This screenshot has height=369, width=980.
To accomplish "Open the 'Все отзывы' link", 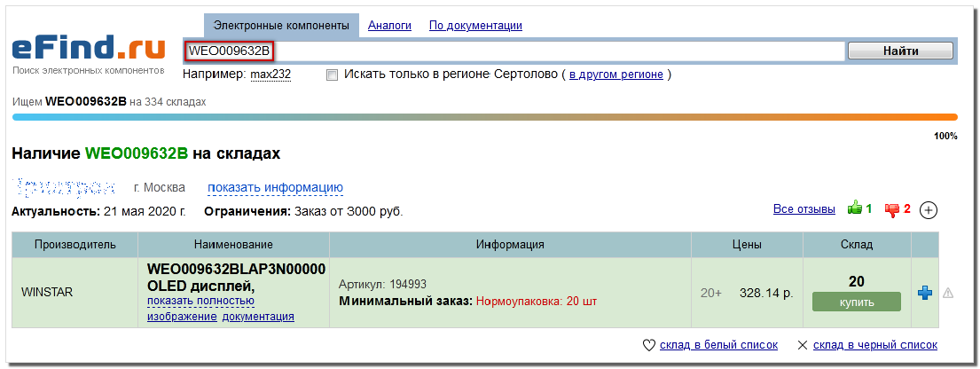I will point(804,209).
